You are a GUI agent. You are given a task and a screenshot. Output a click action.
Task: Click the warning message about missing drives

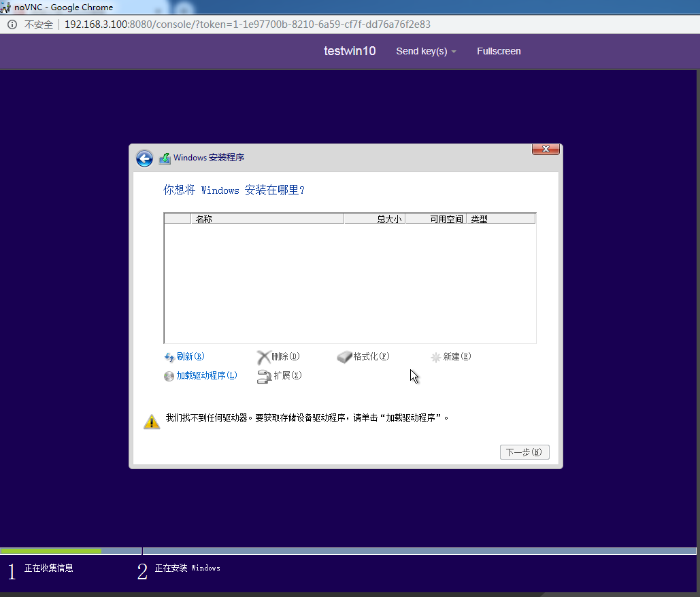coord(307,417)
